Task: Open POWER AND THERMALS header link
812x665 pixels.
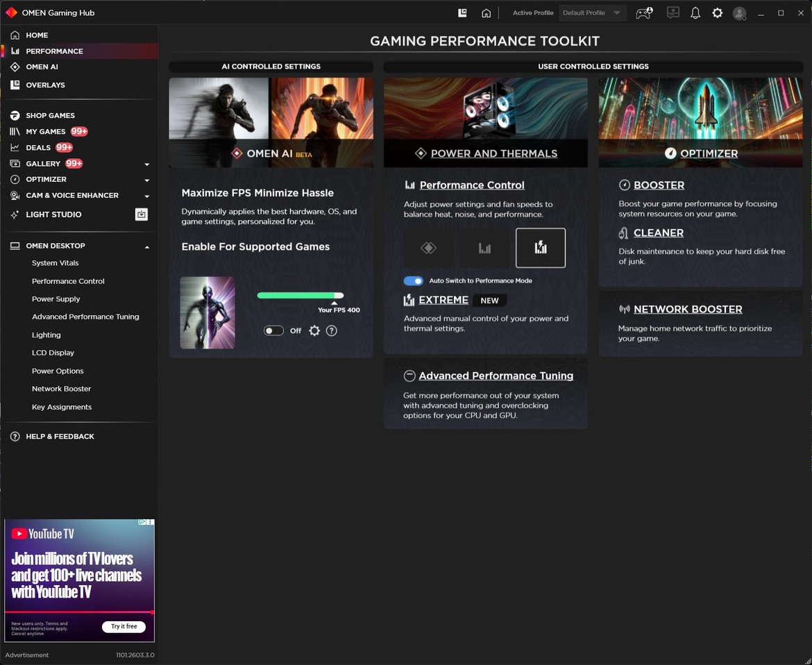Action: [494, 153]
